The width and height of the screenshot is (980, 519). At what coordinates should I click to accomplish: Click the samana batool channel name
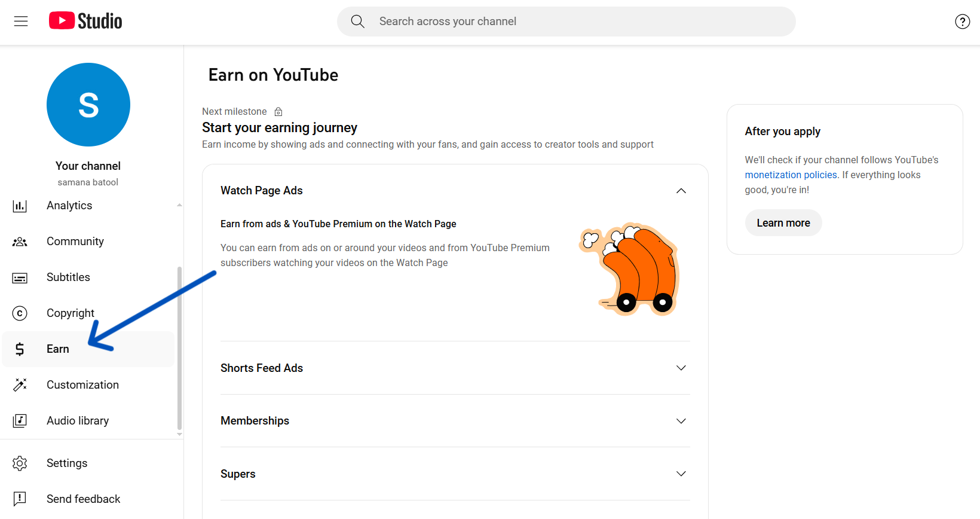coord(88,182)
